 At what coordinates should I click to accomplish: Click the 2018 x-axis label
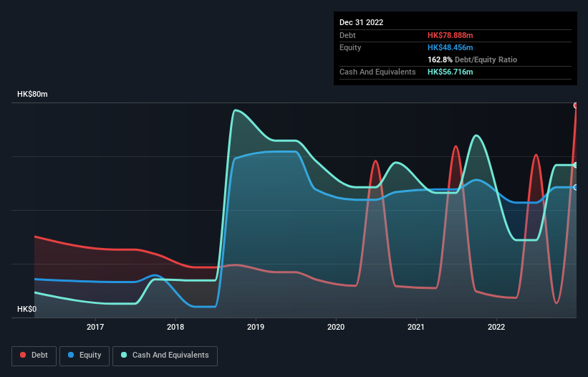[x=175, y=327]
